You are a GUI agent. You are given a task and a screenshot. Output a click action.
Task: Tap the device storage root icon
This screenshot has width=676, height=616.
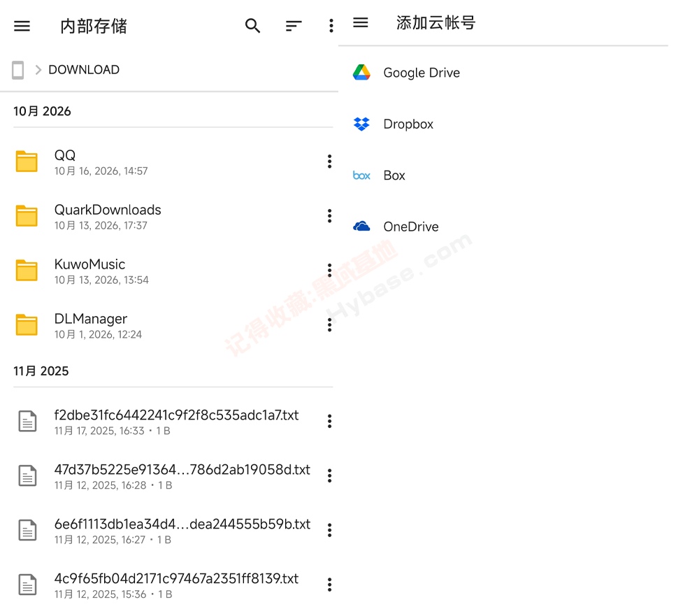coord(17,70)
